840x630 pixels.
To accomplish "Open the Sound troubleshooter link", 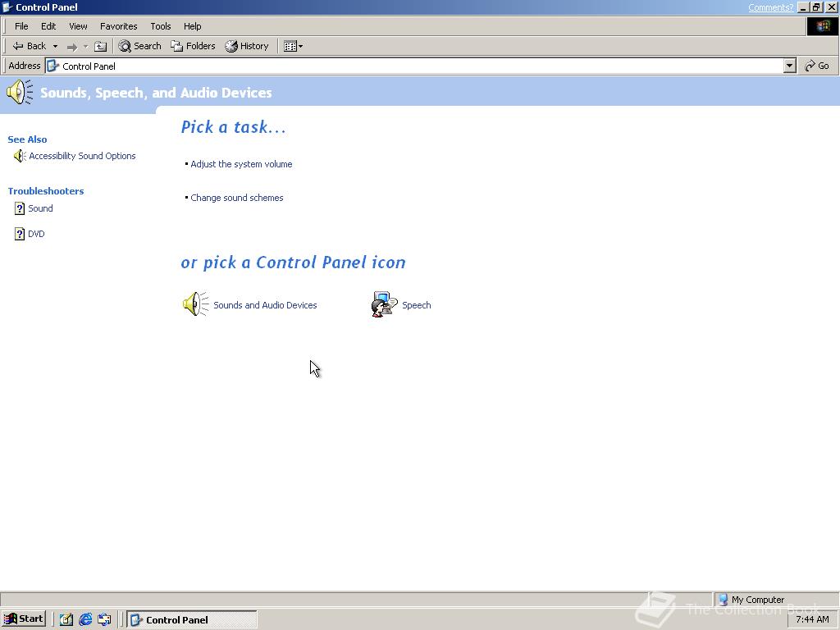I will click(x=40, y=208).
